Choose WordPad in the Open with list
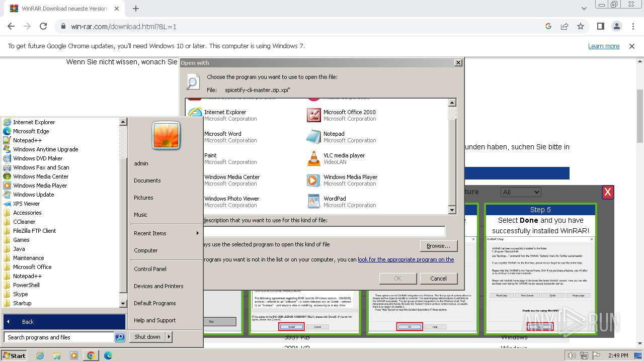This screenshot has width=644, height=362. pos(342,202)
